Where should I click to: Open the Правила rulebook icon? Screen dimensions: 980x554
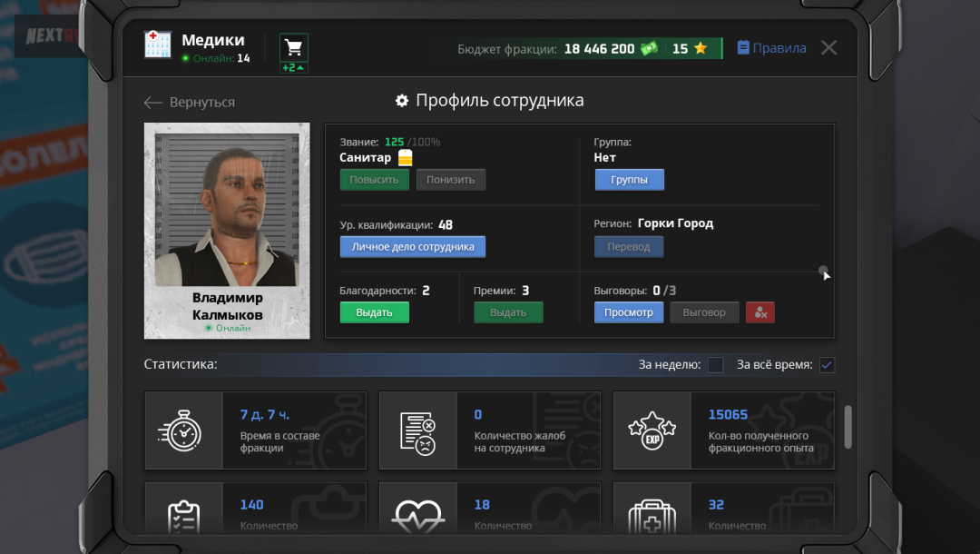(745, 48)
